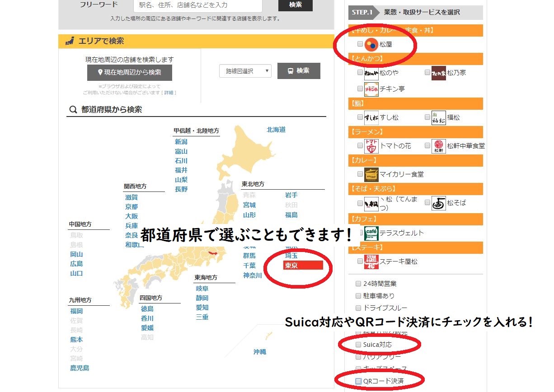554x392 pixels.
Task: Click the ステーキ屋松 brand logo
Action: [371, 261]
